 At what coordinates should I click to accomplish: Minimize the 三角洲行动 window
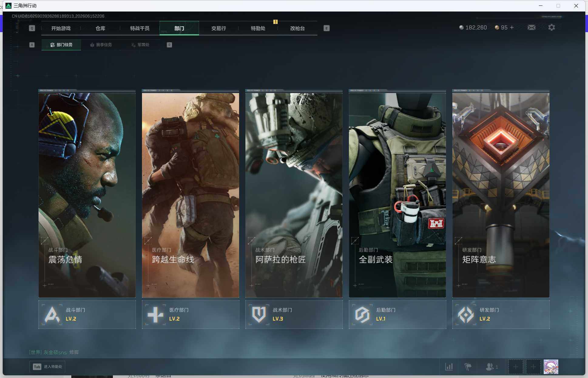point(540,6)
